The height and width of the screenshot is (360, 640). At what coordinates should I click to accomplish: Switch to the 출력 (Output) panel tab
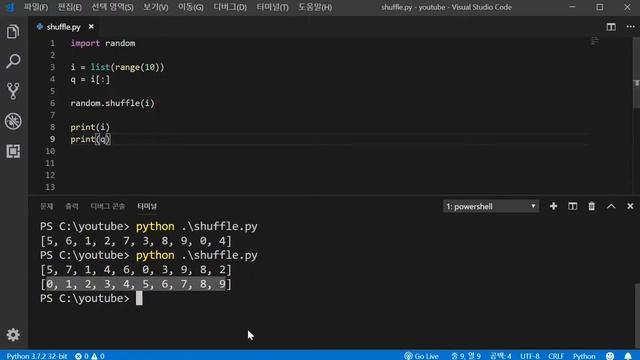[x=72, y=206]
